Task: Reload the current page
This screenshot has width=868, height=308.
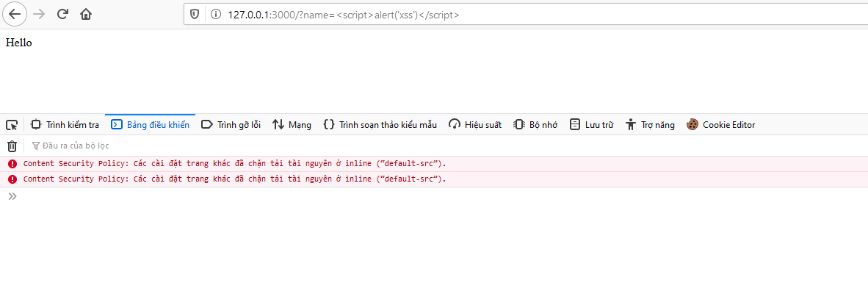Action: 62,15
